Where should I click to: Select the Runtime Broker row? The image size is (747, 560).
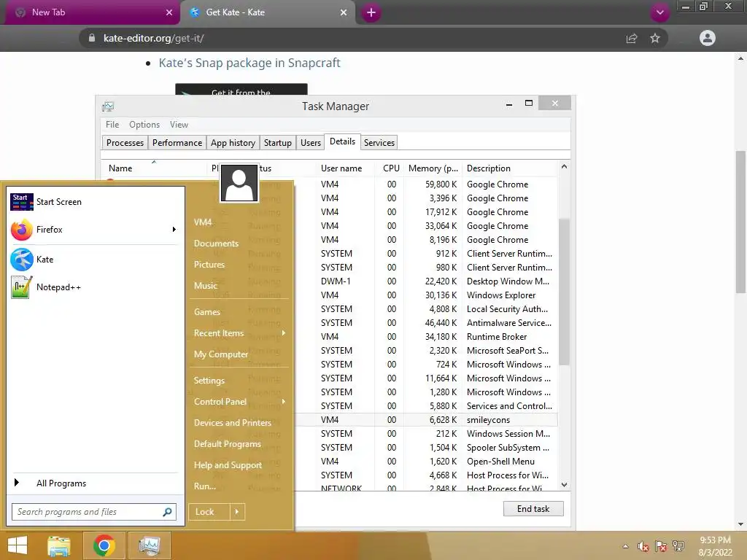[x=426, y=337]
